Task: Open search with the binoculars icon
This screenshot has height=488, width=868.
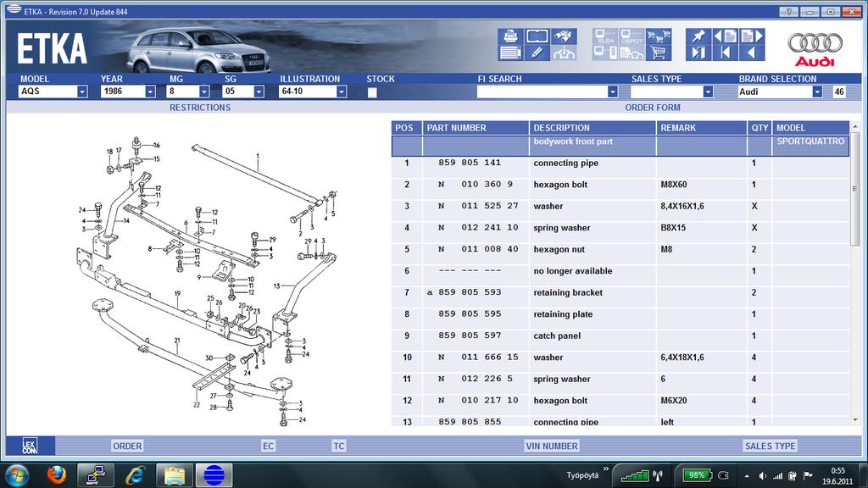Action: click(x=564, y=36)
